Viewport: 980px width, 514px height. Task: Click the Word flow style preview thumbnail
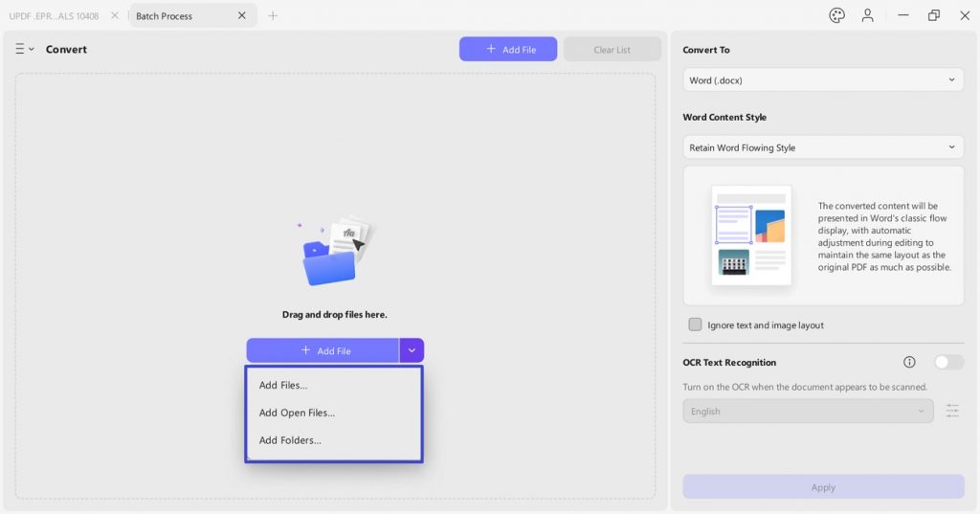point(751,235)
